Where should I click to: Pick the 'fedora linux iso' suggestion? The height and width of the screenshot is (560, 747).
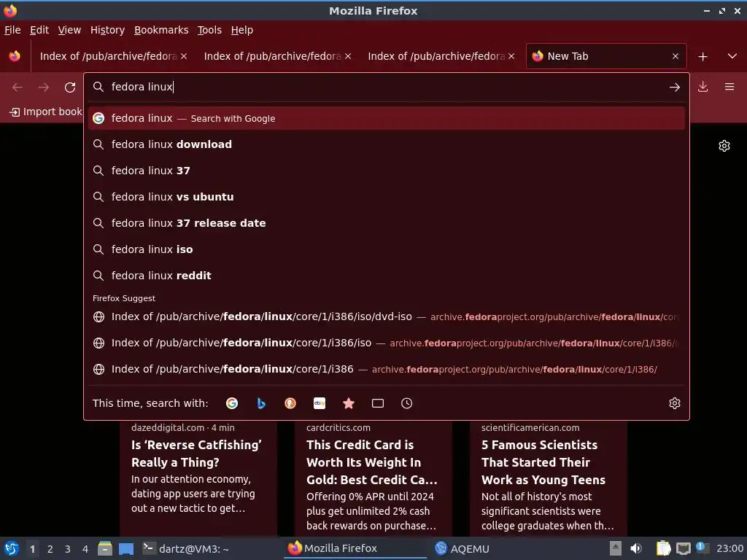pyautogui.click(x=387, y=249)
